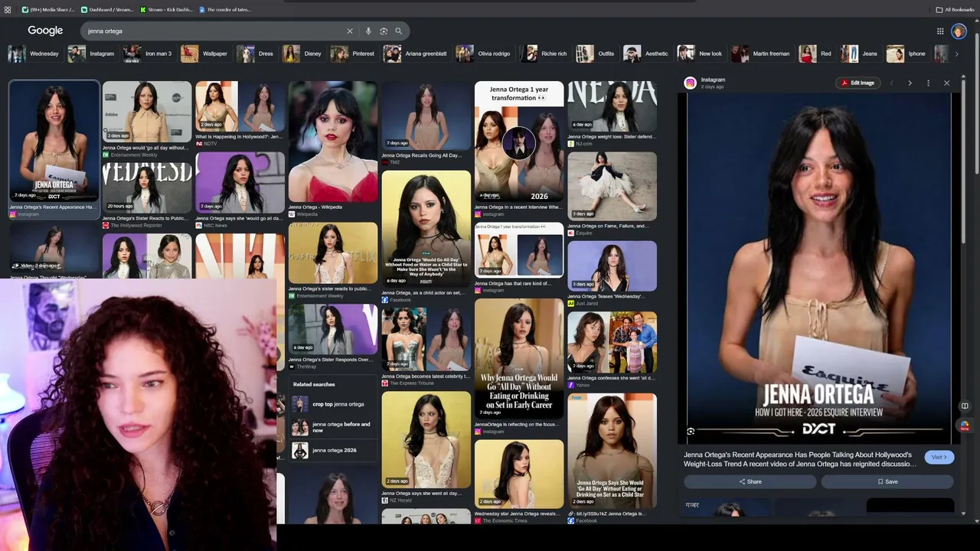Select the New look filter chip
980x551 pixels.
701,54
